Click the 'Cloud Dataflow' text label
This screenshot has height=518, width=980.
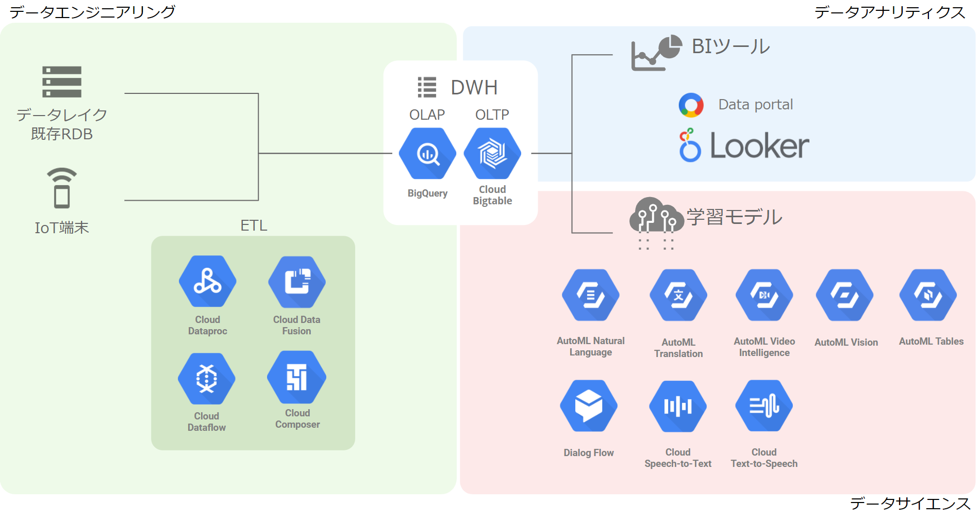click(207, 422)
